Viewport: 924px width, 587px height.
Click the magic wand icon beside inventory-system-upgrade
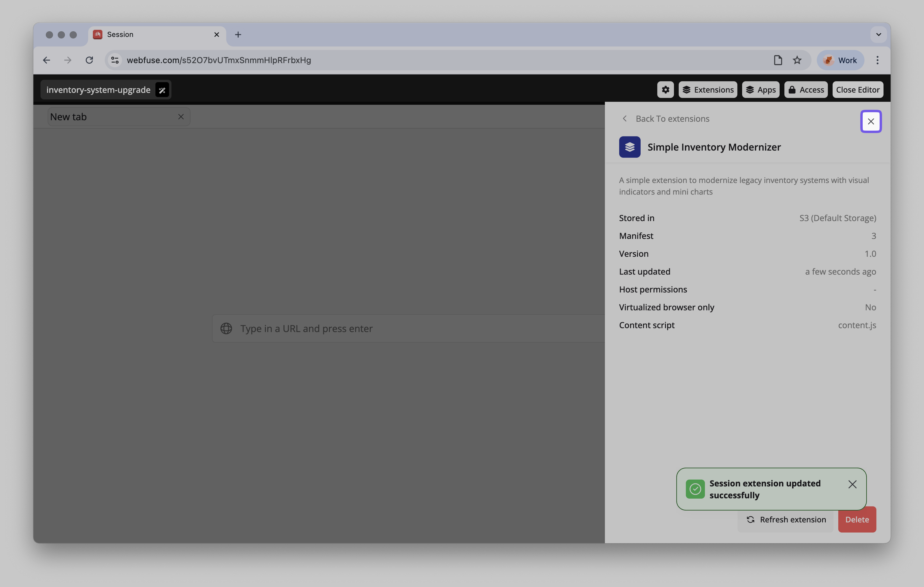point(162,90)
